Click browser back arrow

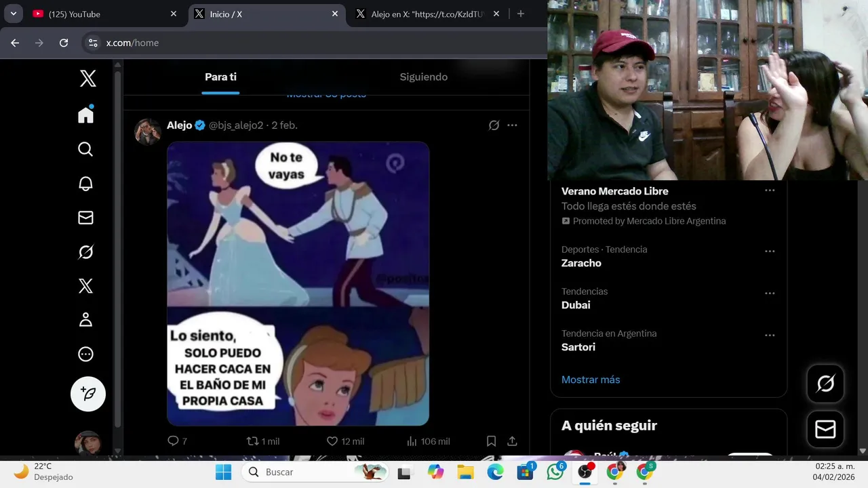(15, 43)
